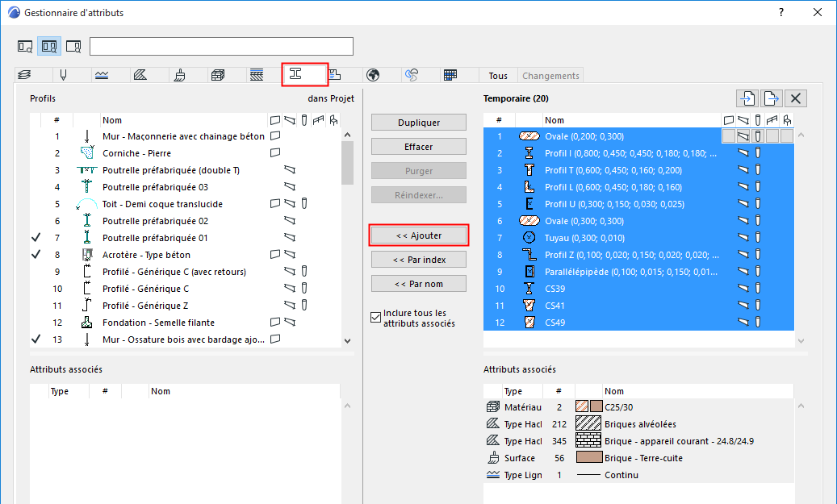Click the Profils list up scroll arrow
The width and height of the screenshot is (837, 504).
point(348,135)
